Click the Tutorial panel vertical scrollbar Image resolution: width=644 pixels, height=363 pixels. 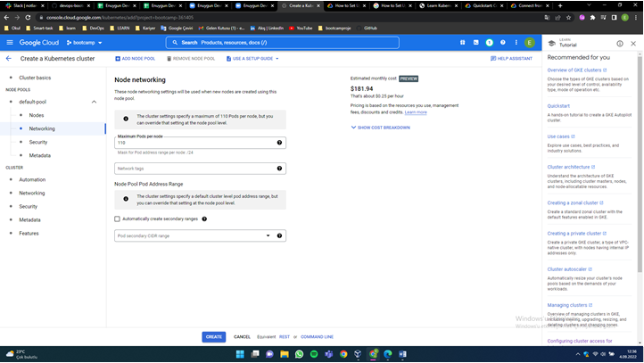[640, 164]
